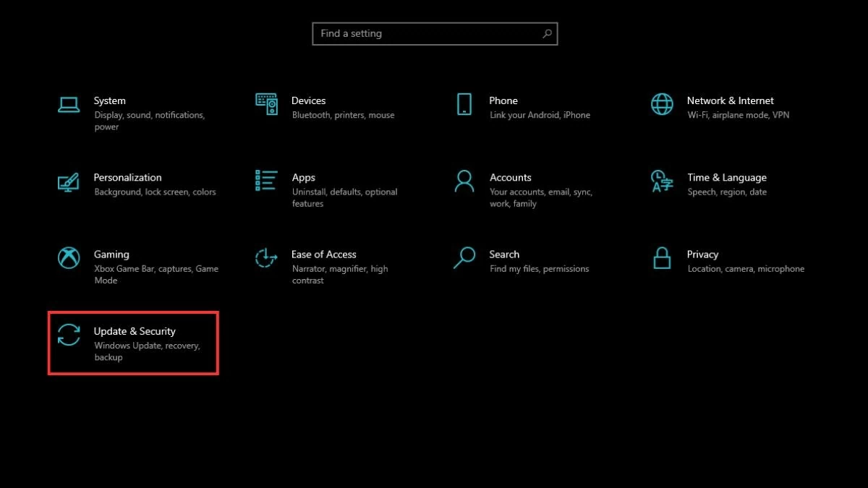Open Ease of Access via its dial icon

coord(266,258)
